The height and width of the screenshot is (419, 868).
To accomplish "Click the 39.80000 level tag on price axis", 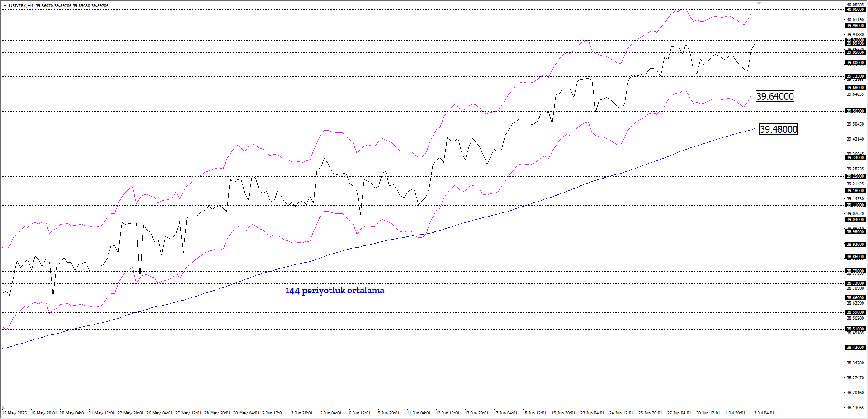I will [x=855, y=63].
